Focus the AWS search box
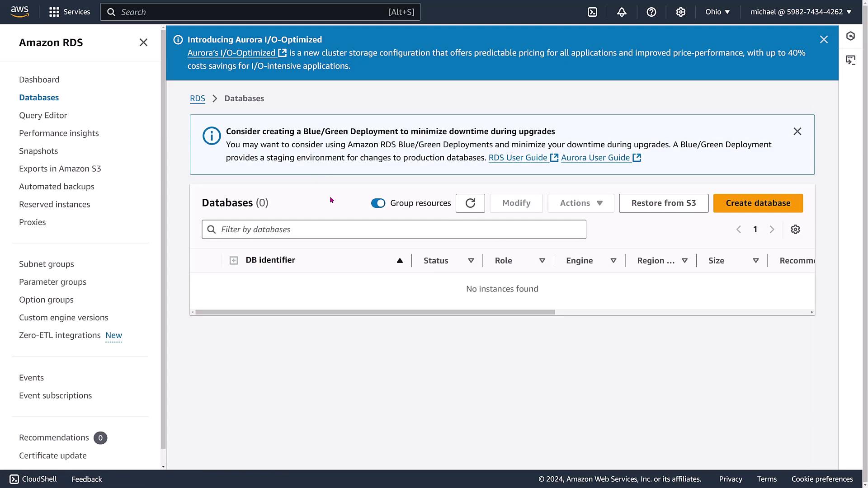 pos(260,12)
